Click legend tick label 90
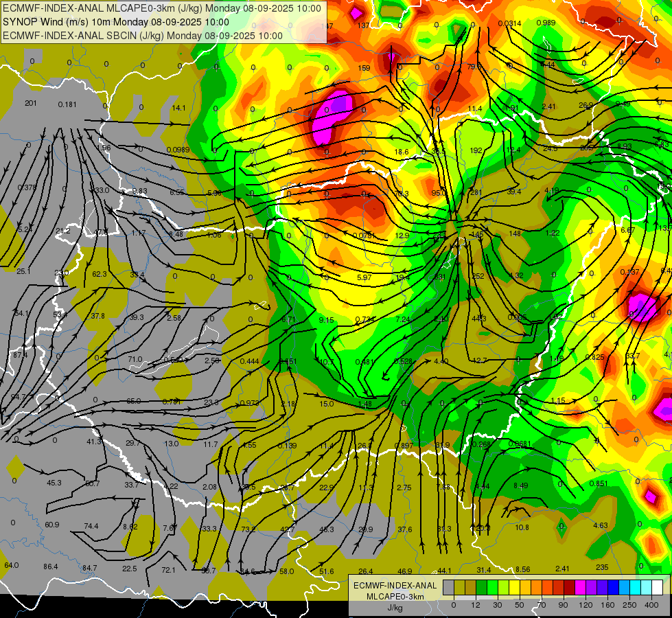The height and width of the screenshot is (618, 672). [x=564, y=605]
